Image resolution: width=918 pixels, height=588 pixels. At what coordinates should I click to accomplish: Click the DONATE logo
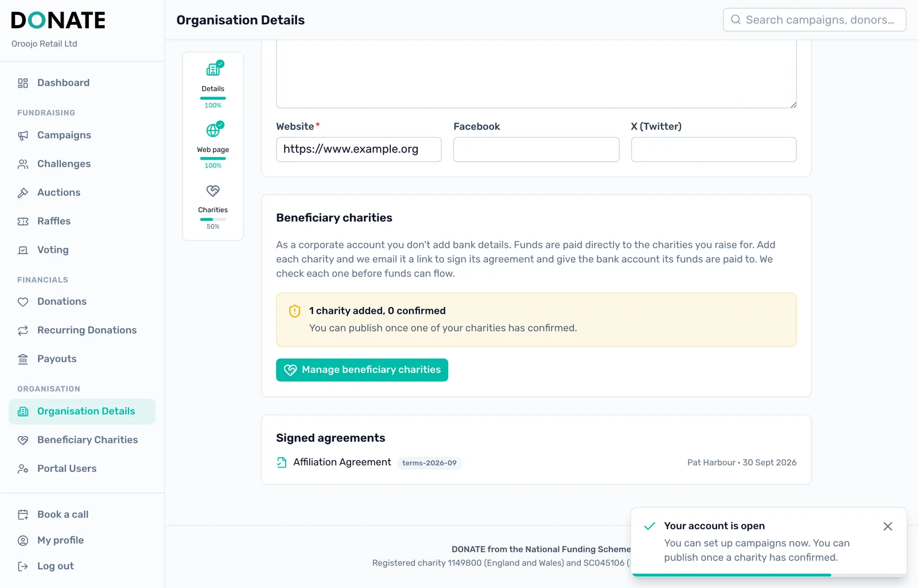pos(58,20)
